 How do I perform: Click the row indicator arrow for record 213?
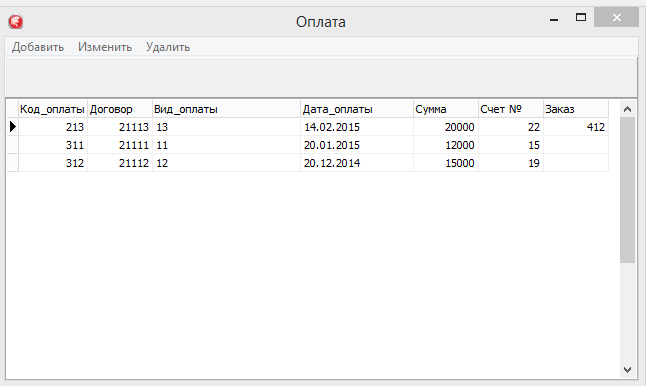[x=13, y=127]
